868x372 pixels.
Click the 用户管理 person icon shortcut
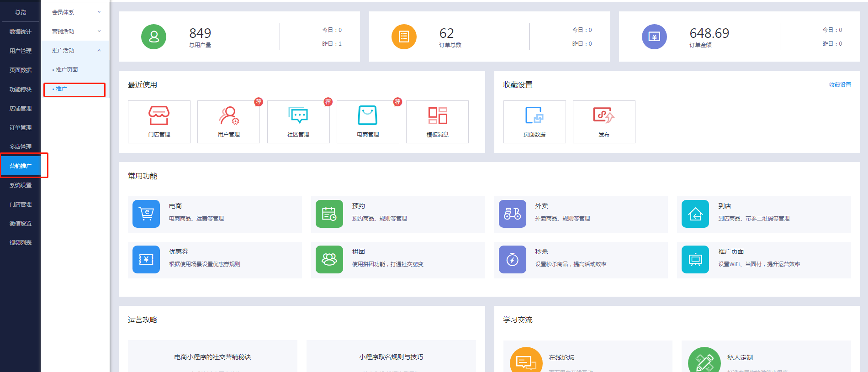click(228, 116)
